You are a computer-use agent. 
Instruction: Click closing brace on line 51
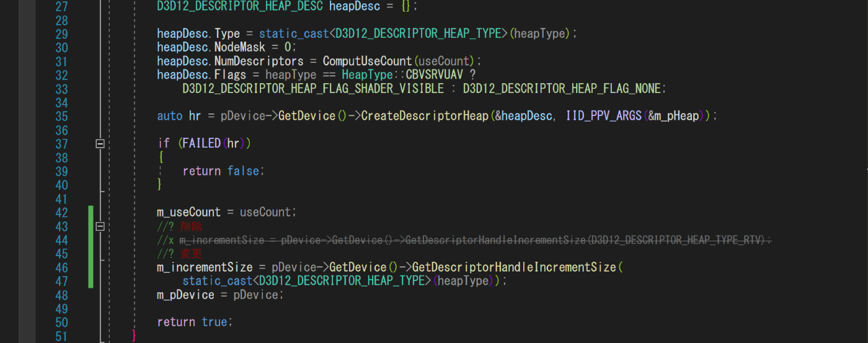pos(135,336)
